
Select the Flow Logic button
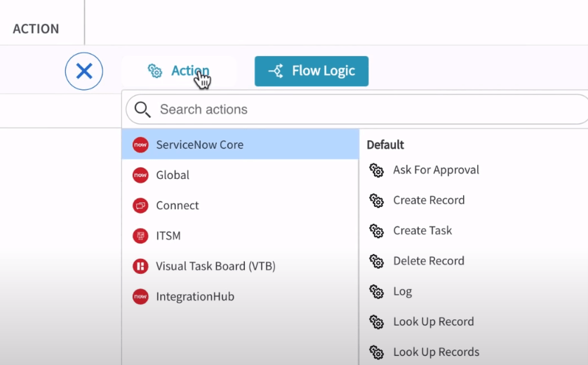coord(312,72)
